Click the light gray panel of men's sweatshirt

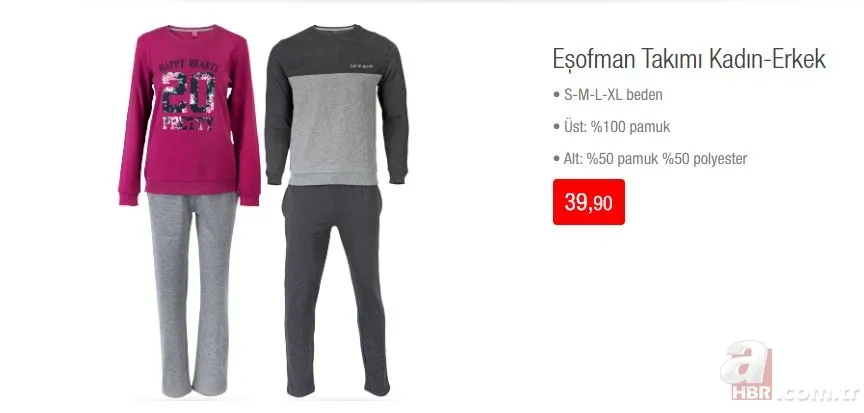click(x=333, y=129)
